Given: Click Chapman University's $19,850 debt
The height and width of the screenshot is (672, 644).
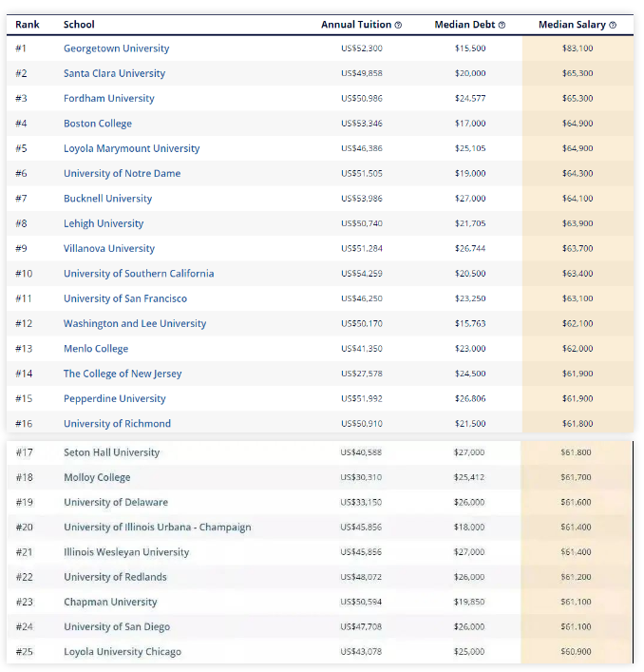Looking at the screenshot, I should 469,603.
